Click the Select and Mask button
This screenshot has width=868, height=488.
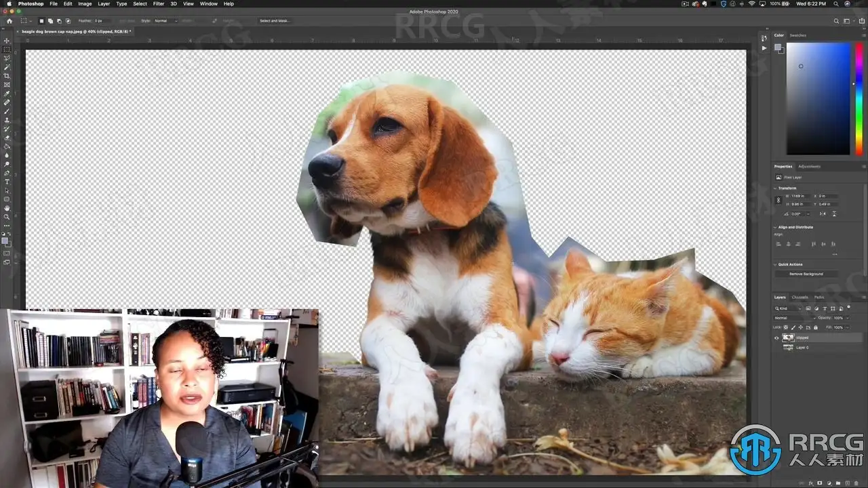tap(275, 21)
